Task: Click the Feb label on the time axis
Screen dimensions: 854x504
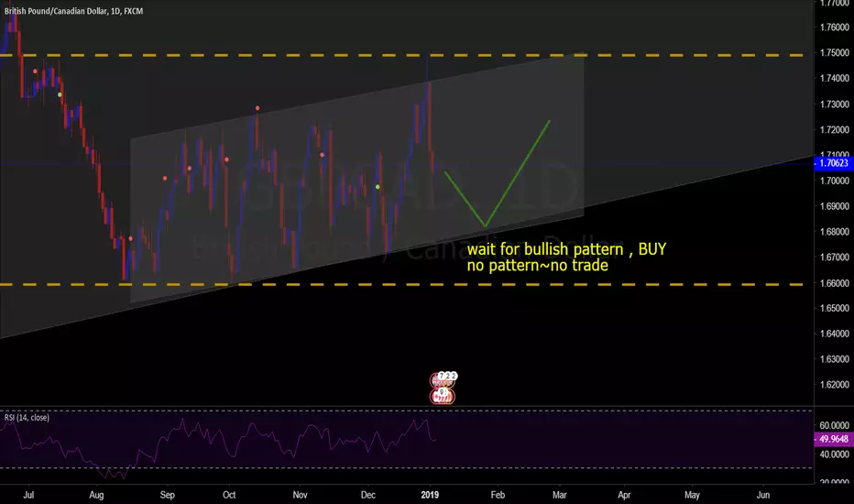Action: 498,495
